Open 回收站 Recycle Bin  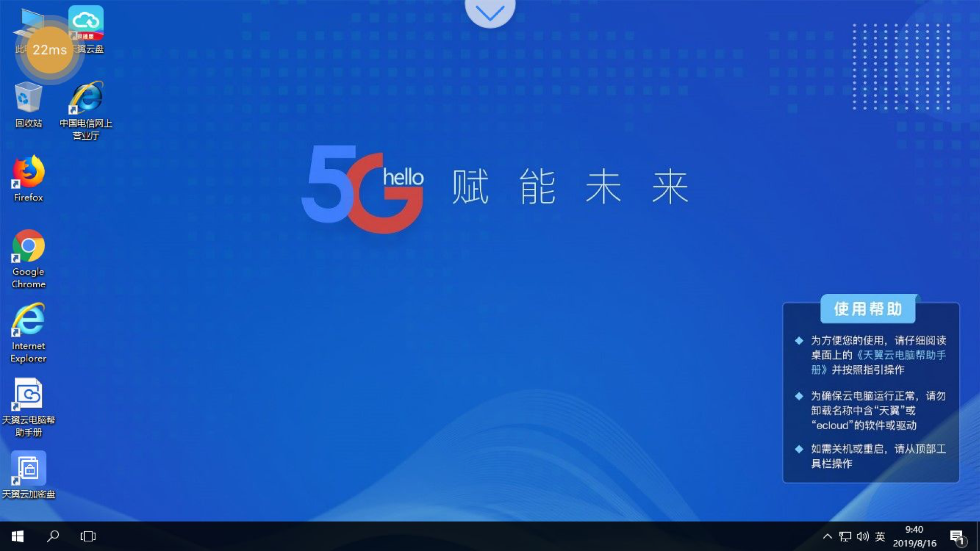pos(28,104)
